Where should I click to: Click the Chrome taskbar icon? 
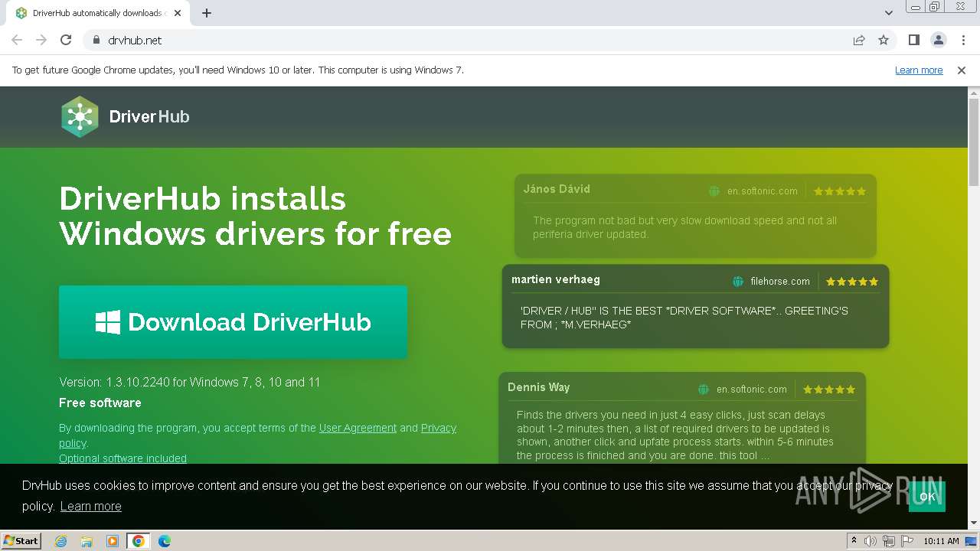coord(139,541)
